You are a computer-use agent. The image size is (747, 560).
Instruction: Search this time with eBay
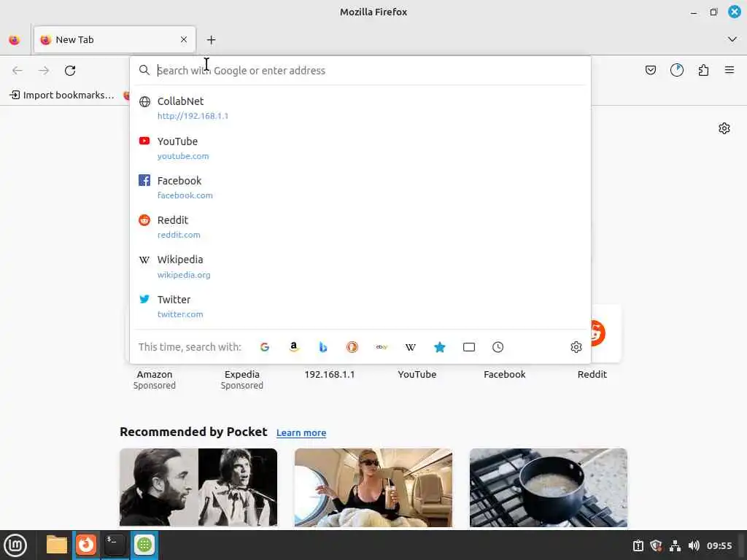(382, 347)
